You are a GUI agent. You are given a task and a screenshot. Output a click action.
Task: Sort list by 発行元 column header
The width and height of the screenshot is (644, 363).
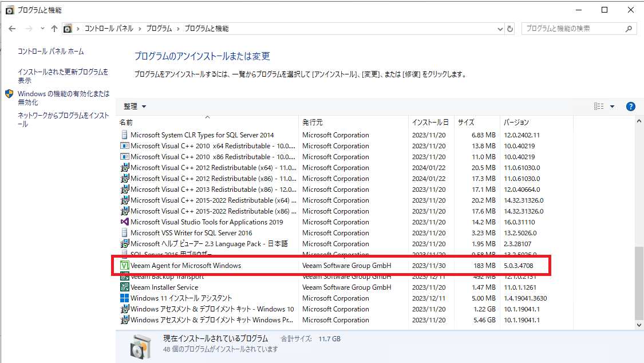[x=313, y=123]
